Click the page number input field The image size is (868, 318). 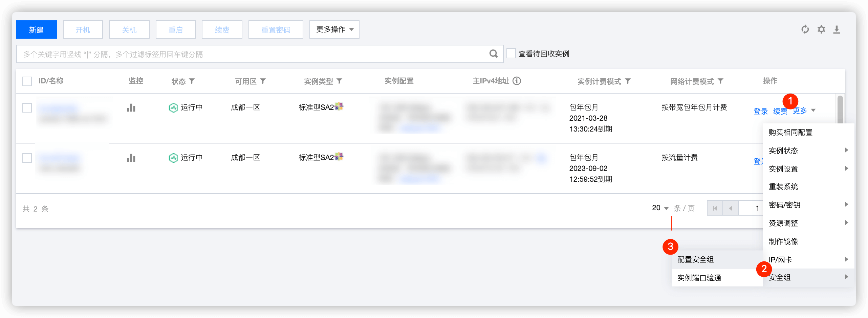[751, 208]
